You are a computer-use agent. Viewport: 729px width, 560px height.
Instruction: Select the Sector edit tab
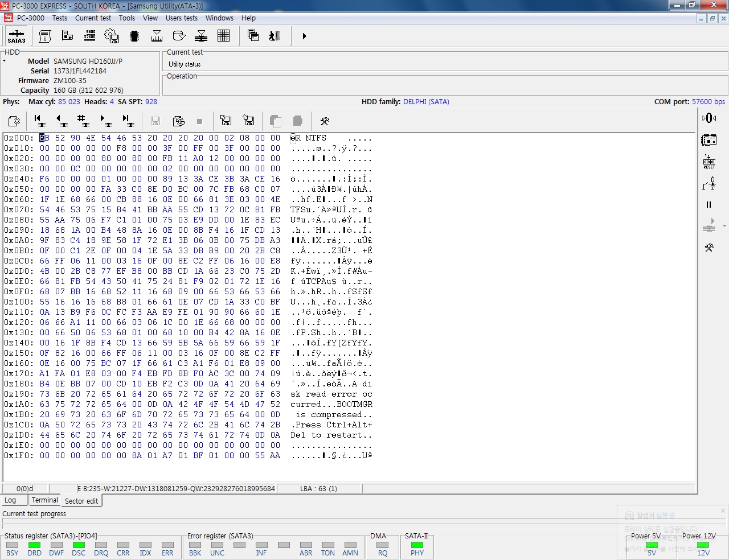click(x=81, y=501)
